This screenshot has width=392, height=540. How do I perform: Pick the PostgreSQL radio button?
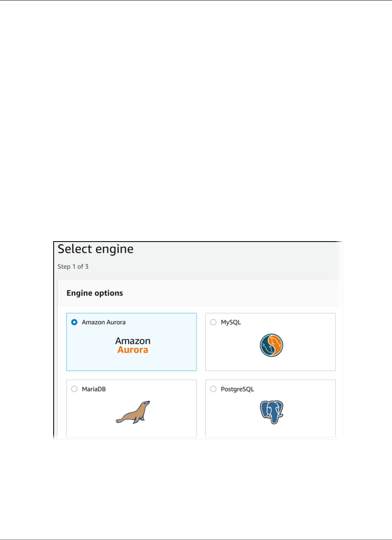[213, 389]
